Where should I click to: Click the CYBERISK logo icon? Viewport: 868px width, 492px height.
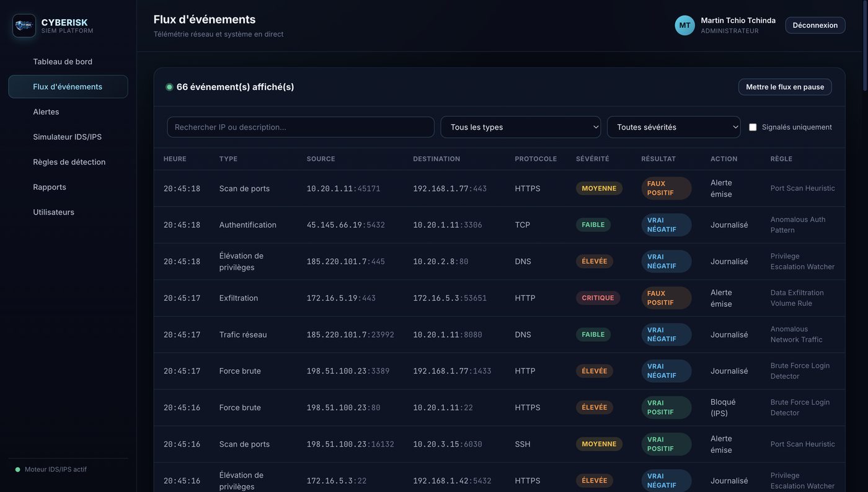click(24, 25)
